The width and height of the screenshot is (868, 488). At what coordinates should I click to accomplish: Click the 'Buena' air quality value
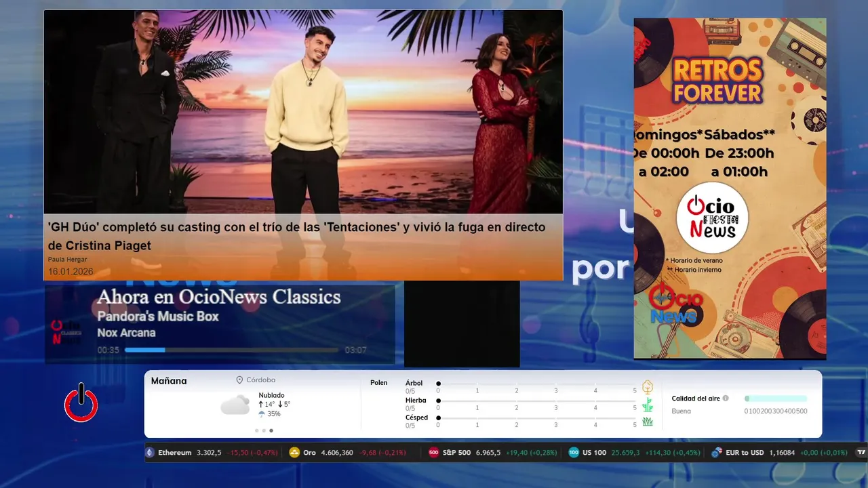(682, 411)
